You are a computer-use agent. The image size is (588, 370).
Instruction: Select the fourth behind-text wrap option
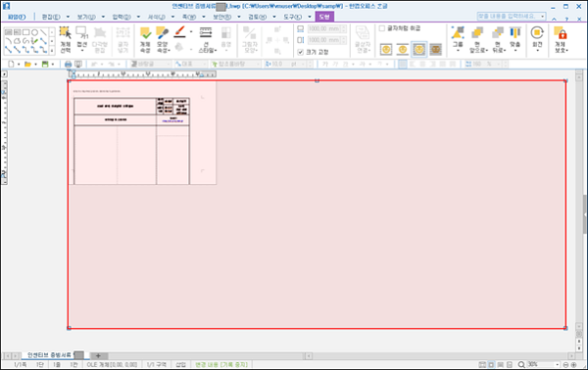[435, 49]
